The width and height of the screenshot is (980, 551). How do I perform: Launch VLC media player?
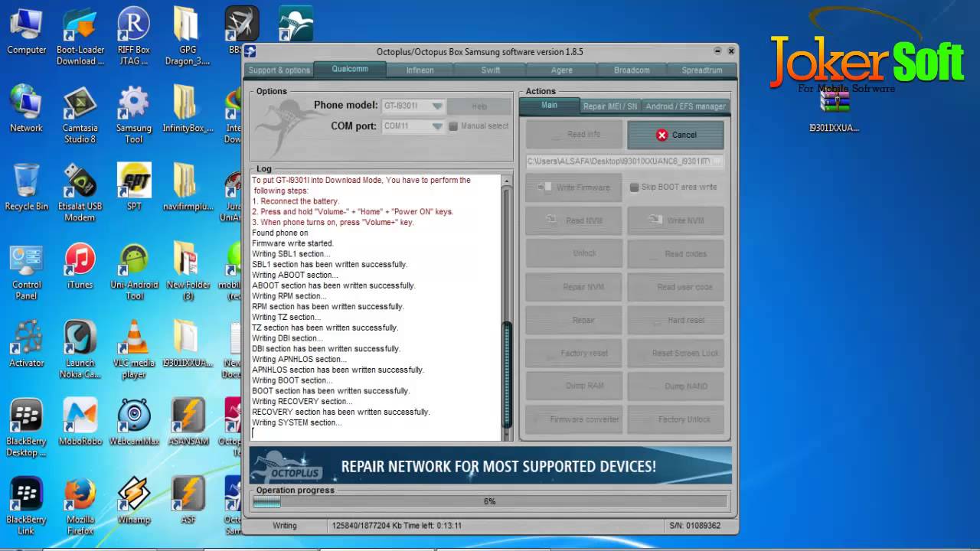(134, 350)
